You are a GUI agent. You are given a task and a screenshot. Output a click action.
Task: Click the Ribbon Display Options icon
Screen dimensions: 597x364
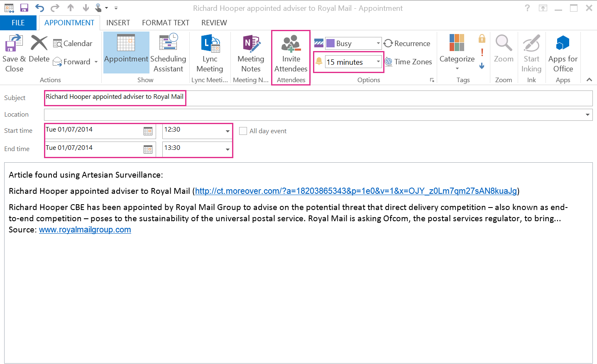coord(543,8)
